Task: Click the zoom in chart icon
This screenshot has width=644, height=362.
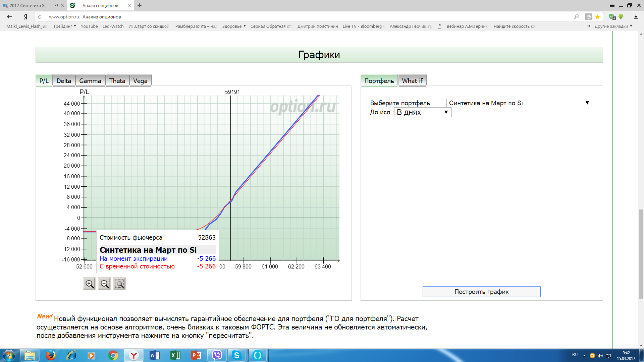Action: 89,284
